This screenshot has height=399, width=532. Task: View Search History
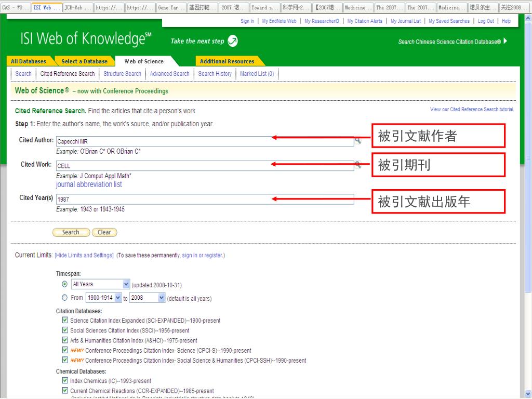coord(215,74)
